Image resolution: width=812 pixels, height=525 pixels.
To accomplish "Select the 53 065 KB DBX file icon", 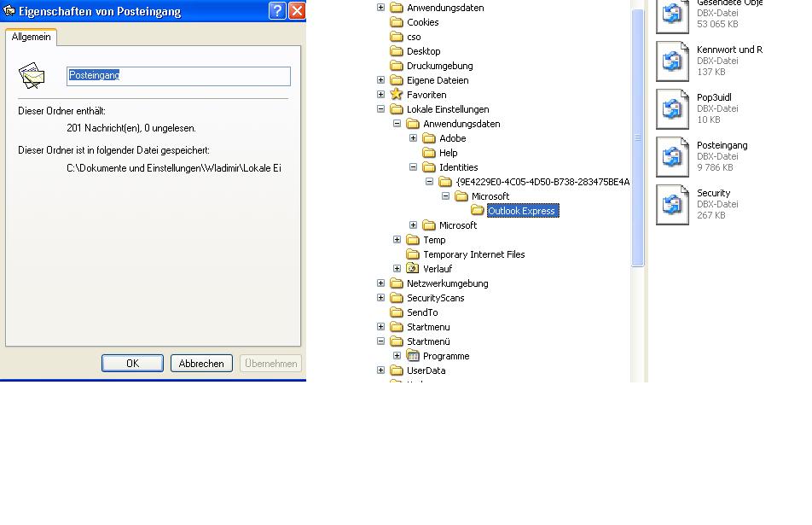I will (672, 15).
